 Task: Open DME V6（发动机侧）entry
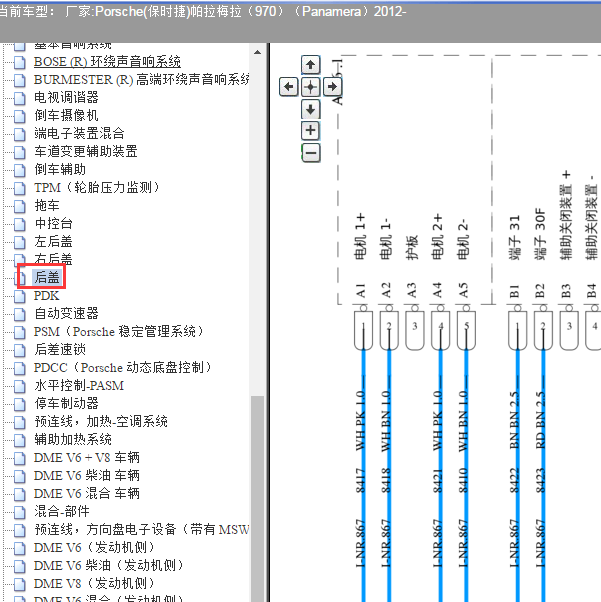tap(94, 549)
